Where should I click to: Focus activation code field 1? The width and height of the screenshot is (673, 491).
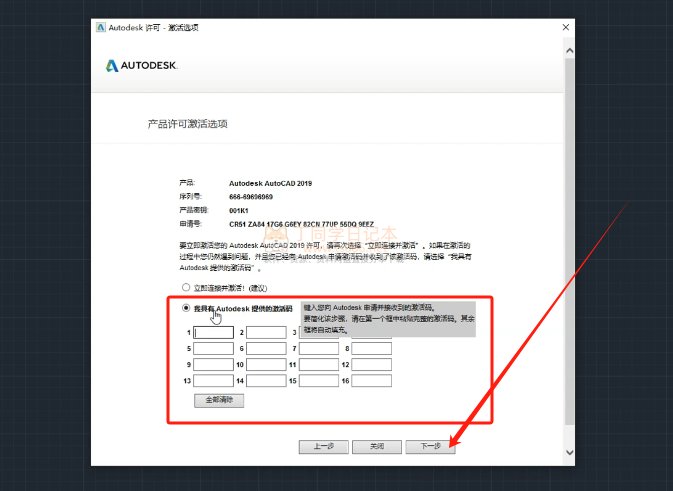[213, 332]
